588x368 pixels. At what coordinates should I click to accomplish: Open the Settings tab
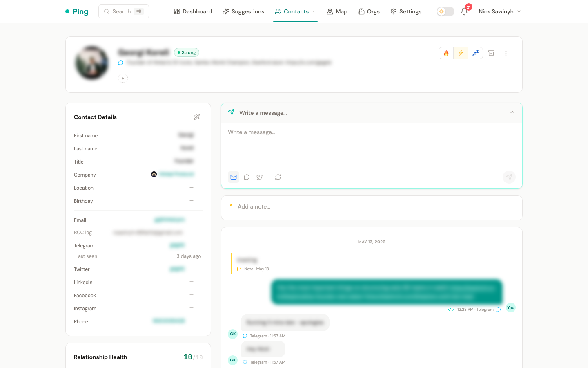[406, 11]
